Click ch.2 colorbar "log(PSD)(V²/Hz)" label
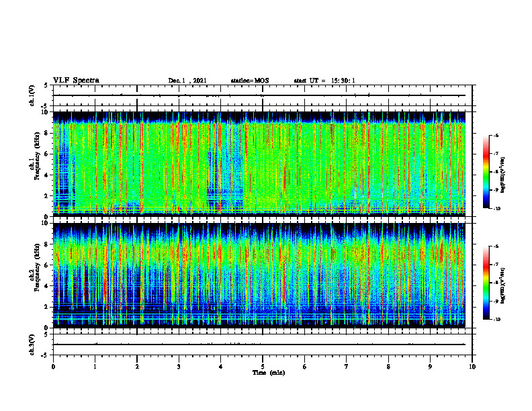 [503, 285]
